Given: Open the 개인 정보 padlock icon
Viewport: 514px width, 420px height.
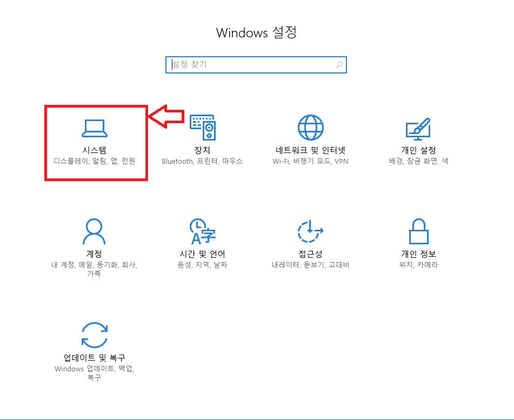Looking at the screenshot, I should [419, 231].
